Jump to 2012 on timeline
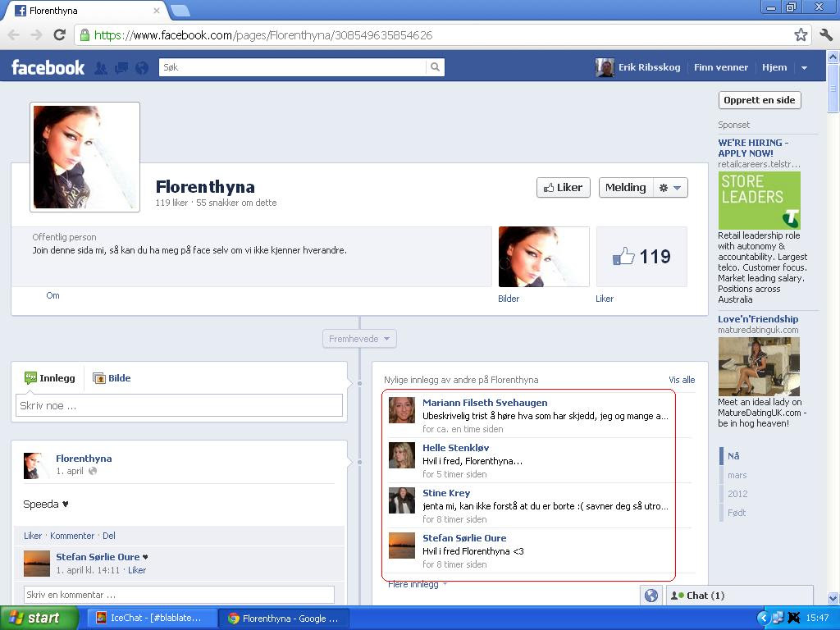 pos(737,494)
